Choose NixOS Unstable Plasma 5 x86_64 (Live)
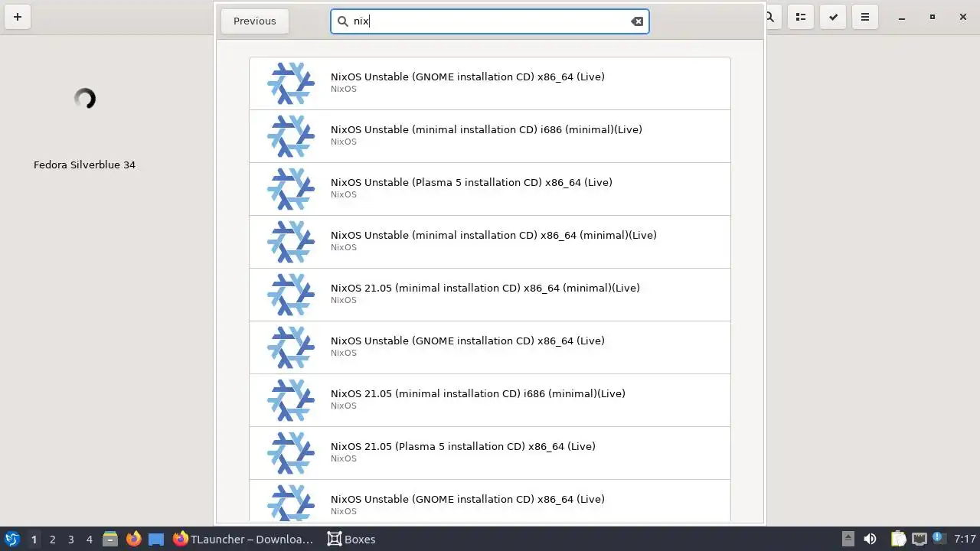The height and width of the screenshot is (551, 980). point(490,189)
